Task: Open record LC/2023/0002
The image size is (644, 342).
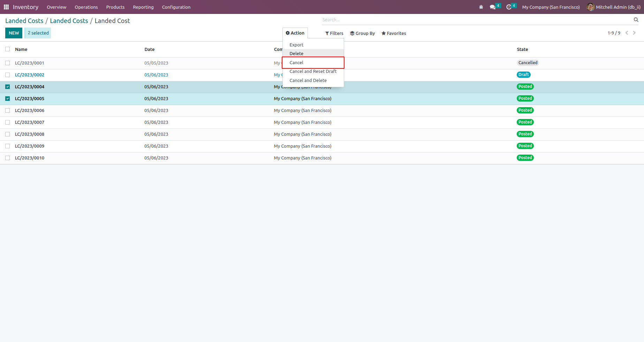Action: pyautogui.click(x=30, y=75)
